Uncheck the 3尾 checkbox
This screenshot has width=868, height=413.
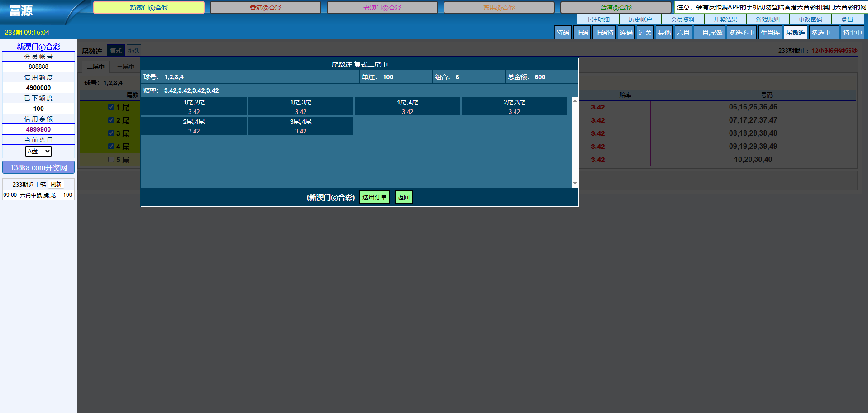111,133
